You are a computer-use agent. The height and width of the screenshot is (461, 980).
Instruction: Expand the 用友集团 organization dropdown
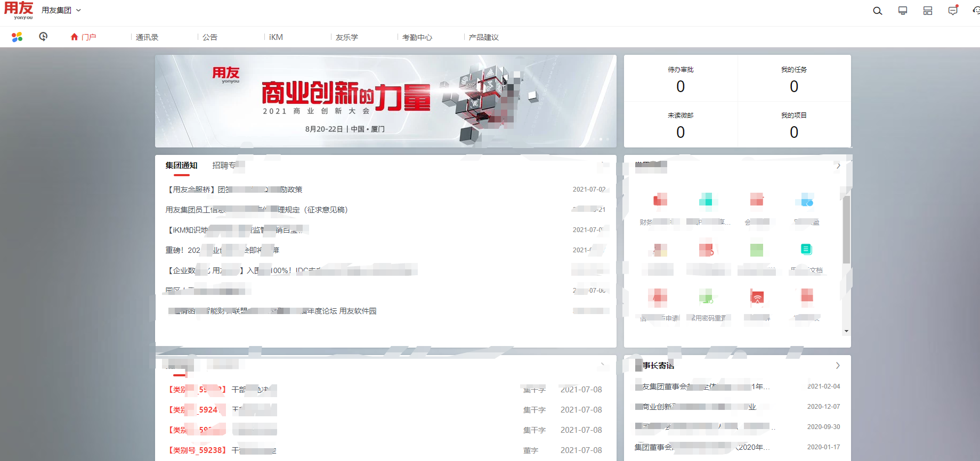[x=62, y=10]
